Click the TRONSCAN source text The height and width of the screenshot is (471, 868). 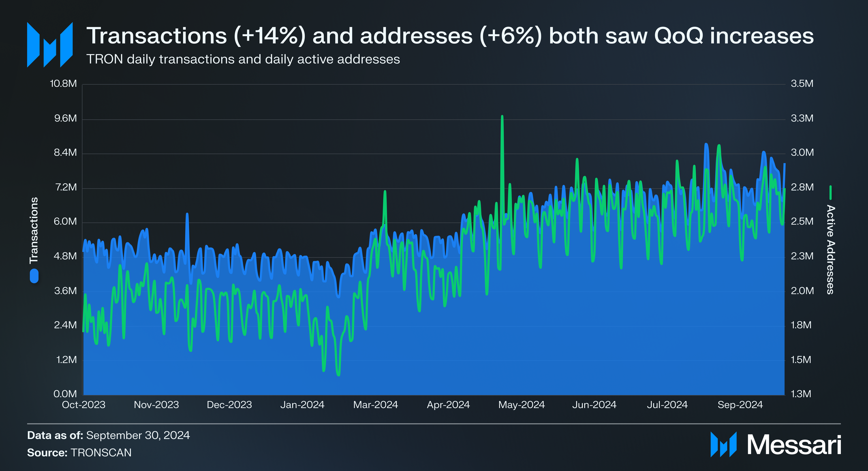[101, 453]
